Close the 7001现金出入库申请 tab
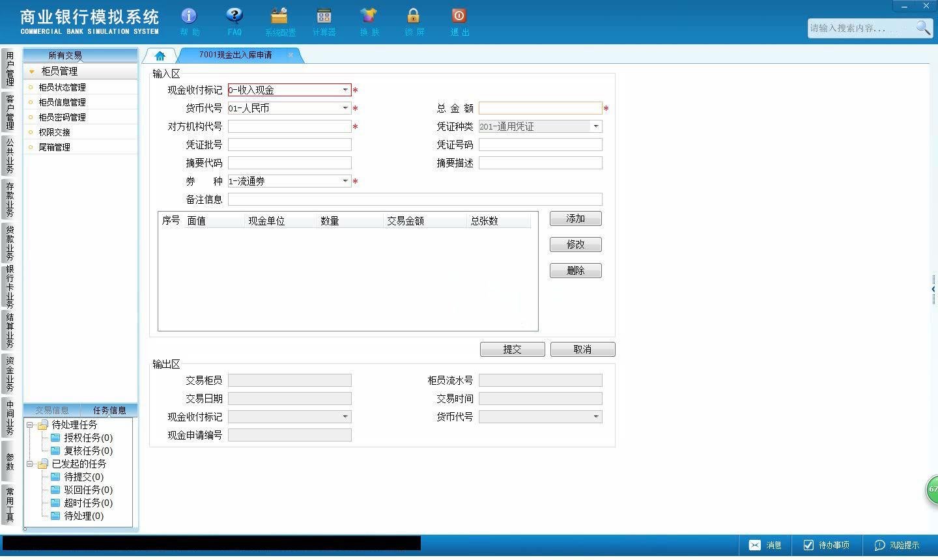 coord(291,55)
